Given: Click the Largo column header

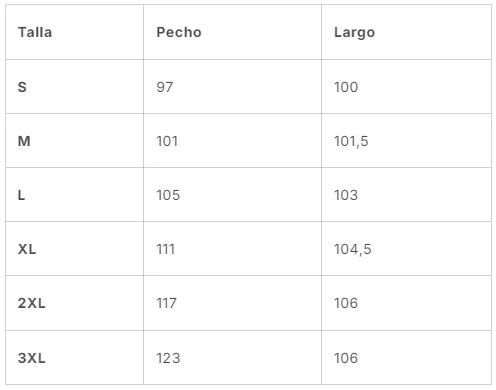Looking at the screenshot, I should tap(355, 33).
